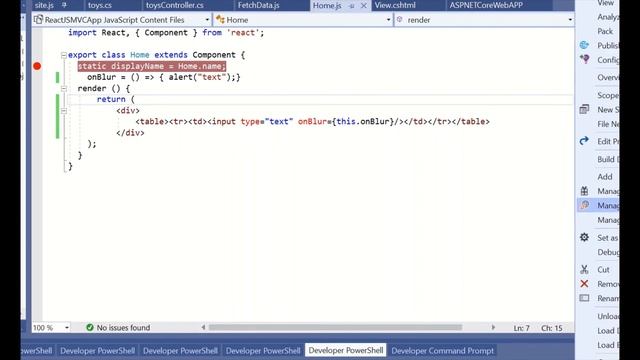This screenshot has width=640, height=360.
Task: Open the 100 % zoom dropdown
Action: click(67, 327)
